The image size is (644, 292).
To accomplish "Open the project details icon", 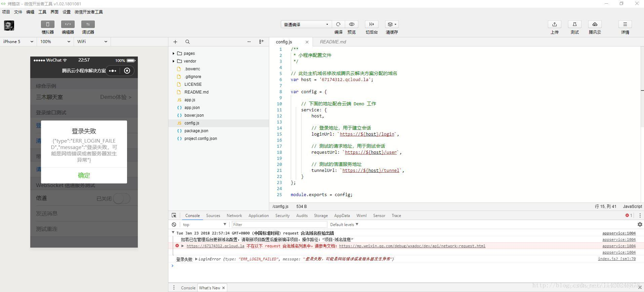I will tap(625, 24).
